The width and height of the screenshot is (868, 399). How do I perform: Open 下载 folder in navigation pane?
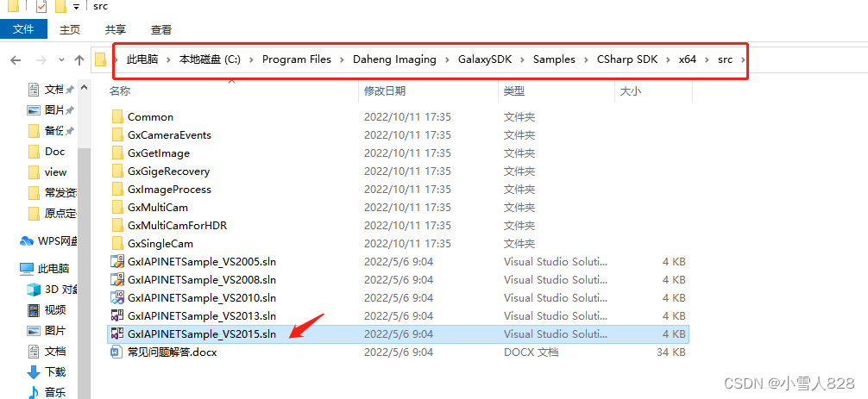[x=47, y=372]
